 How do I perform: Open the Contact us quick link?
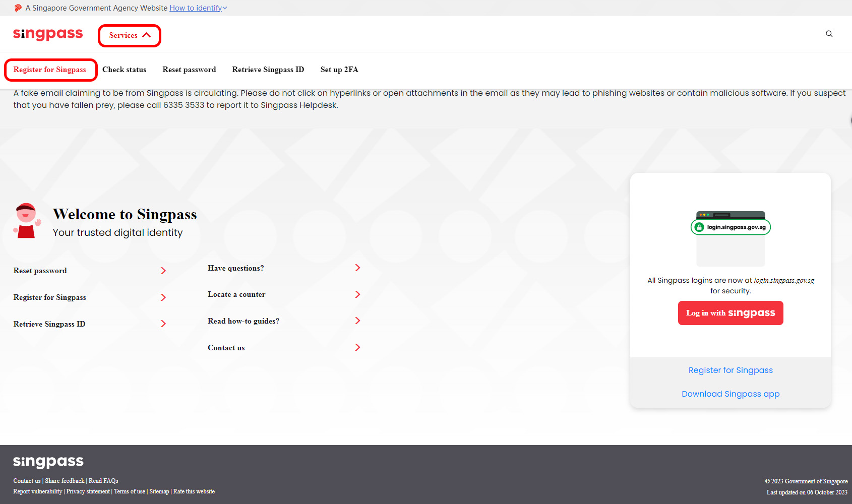[226, 348]
